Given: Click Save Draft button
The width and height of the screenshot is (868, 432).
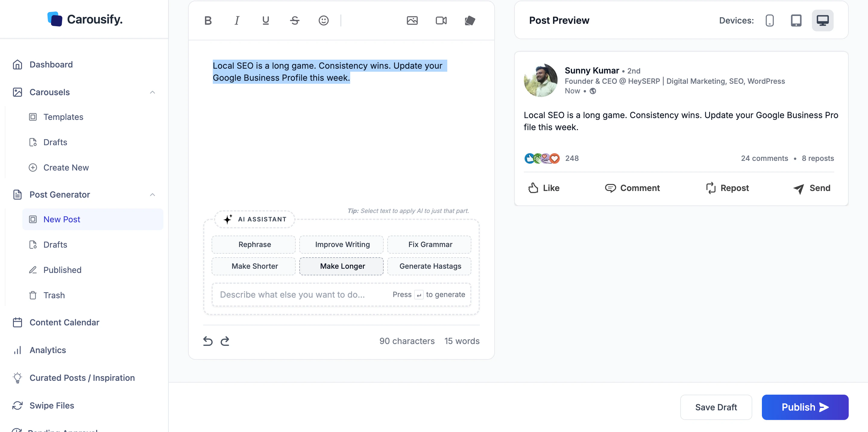Looking at the screenshot, I should 716,407.
